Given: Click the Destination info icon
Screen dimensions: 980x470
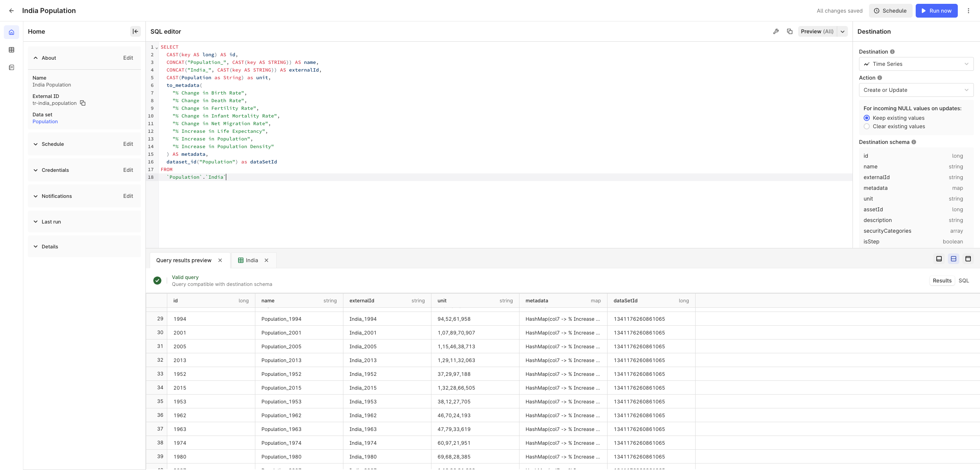Looking at the screenshot, I should point(892,52).
